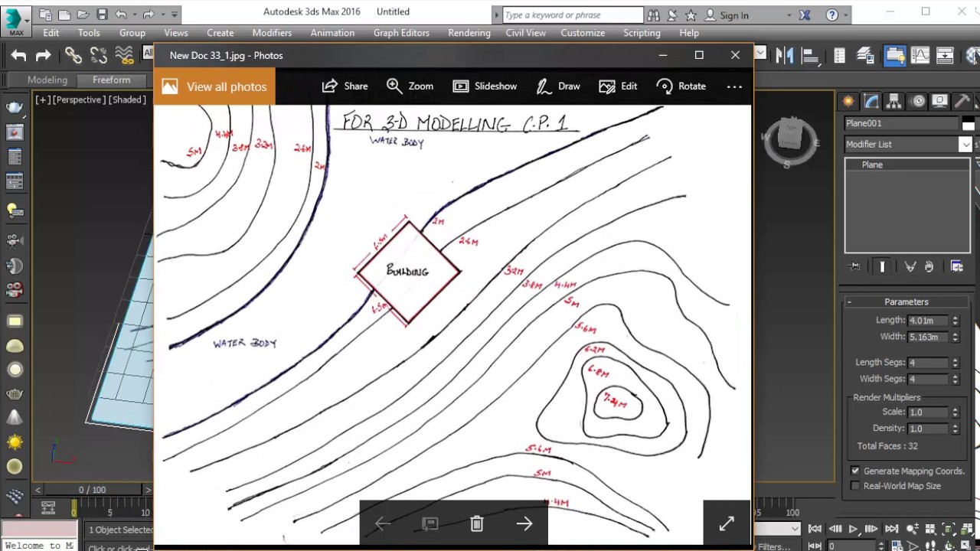Click Save File icon in quick access bar
The image size is (980, 551).
pos(102,15)
